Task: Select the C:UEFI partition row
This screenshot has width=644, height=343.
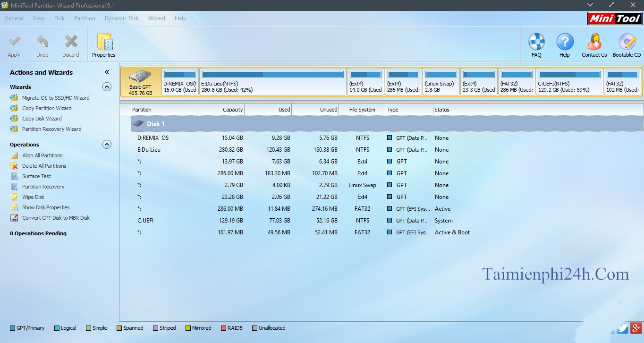Action: coord(387,221)
